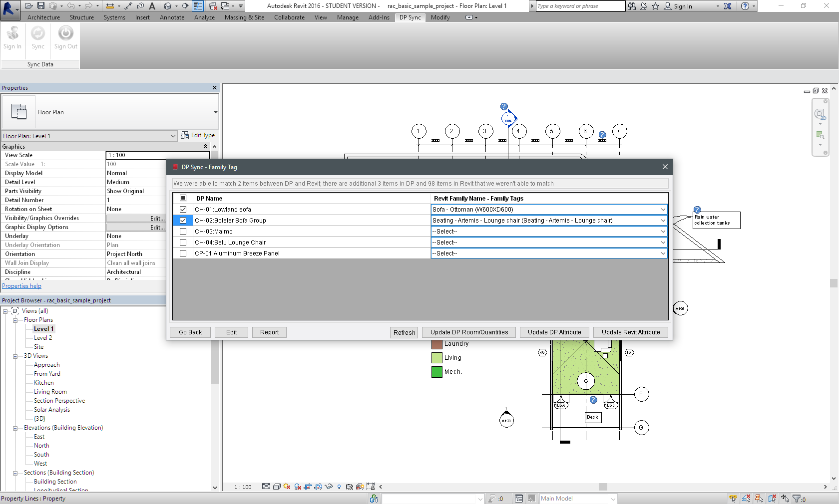839x504 pixels.
Task: Open the --Select-- dropdown for CH-04:Setu Lounge Chair
Action: tap(663, 243)
